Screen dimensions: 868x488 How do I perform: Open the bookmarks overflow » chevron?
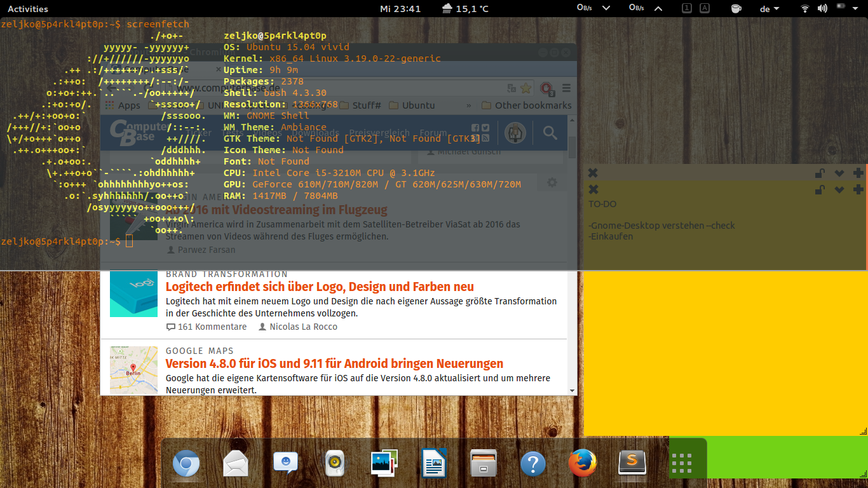(469, 105)
